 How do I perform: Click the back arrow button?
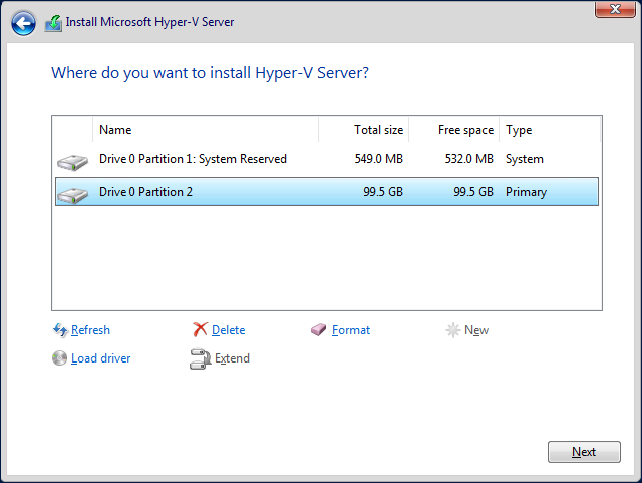point(24,22)
